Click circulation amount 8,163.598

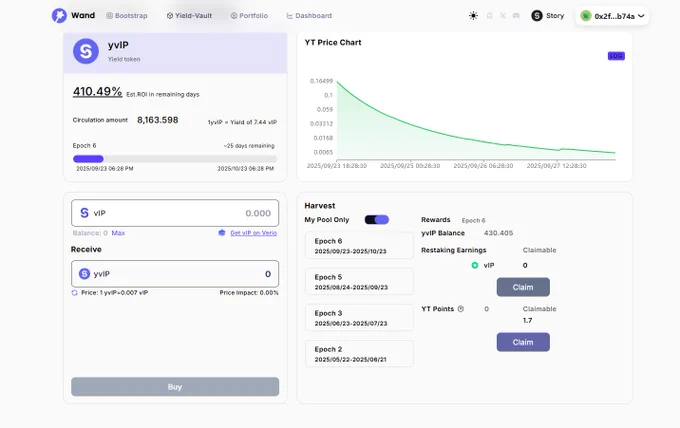coord(157,120)
